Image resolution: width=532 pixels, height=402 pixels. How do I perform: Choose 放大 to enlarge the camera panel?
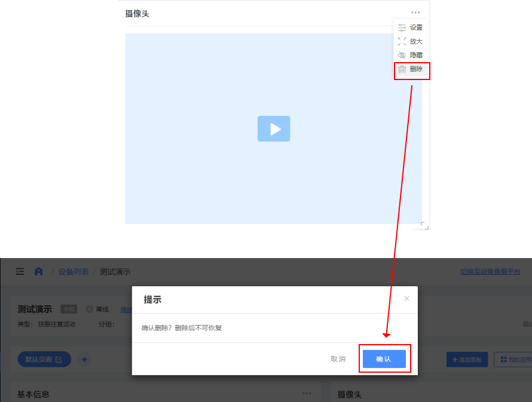click(416, 41)
